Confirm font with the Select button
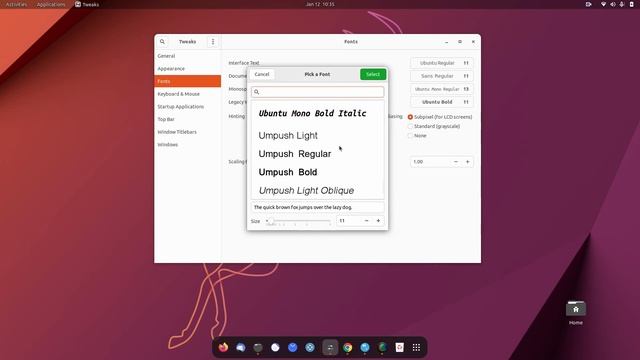 (373, 74)
